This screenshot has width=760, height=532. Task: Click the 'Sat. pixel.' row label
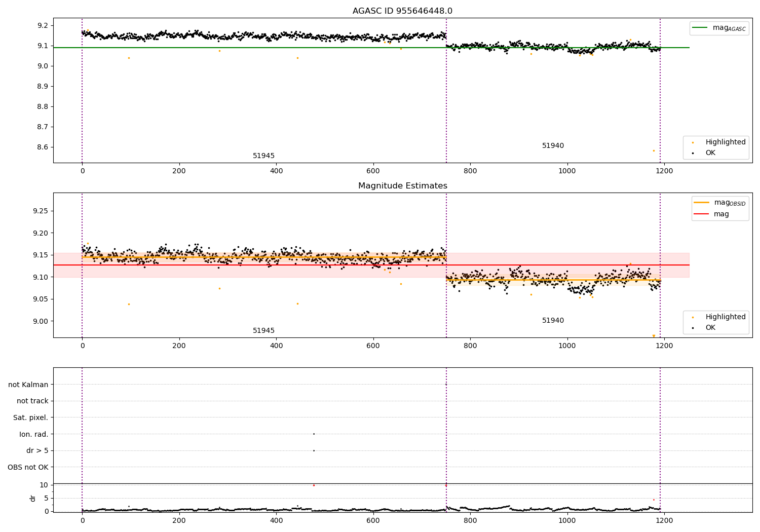31,417
